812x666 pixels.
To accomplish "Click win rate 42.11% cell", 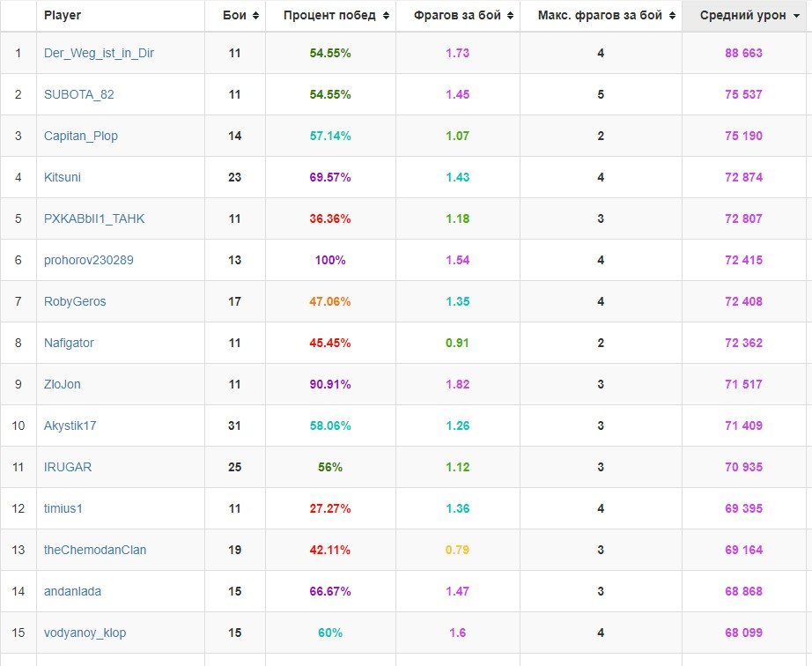I will pyautogui.click(x=330, y=551).
